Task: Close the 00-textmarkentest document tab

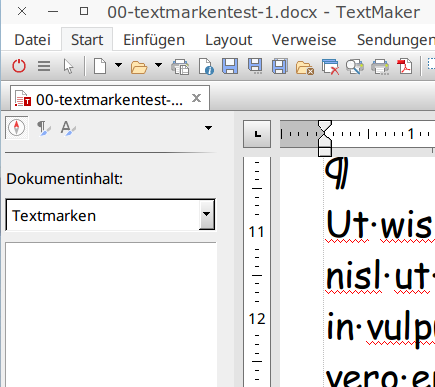Action: pos(197,98)
